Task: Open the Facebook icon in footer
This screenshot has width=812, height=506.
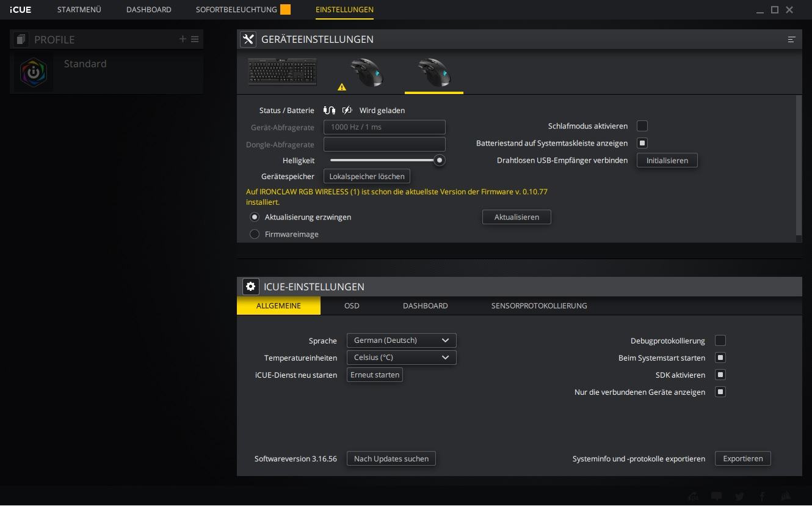Action: 762,496
